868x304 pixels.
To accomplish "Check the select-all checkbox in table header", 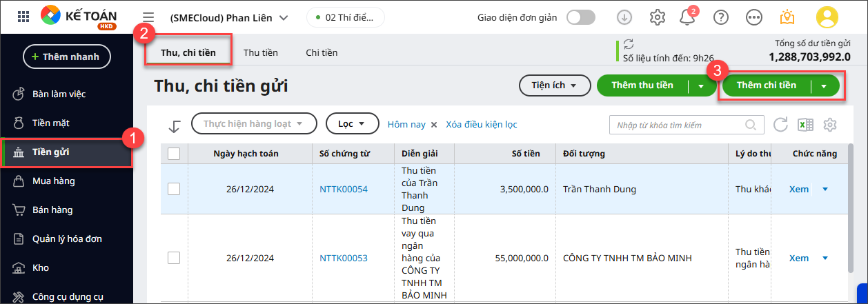I will pos(174,154).
